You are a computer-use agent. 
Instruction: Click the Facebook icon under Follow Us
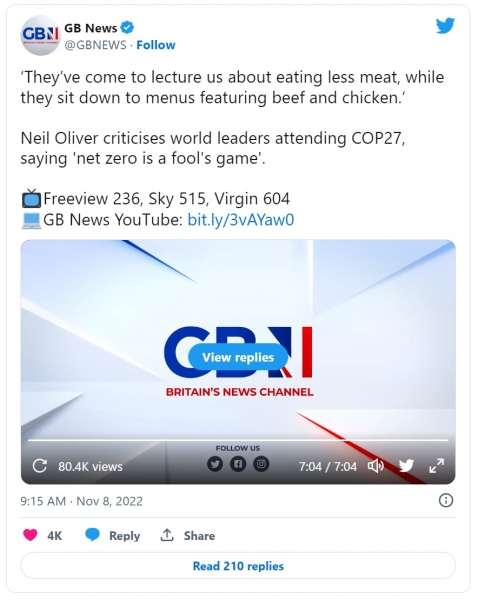pyautogui.click(x=238, y=464)
